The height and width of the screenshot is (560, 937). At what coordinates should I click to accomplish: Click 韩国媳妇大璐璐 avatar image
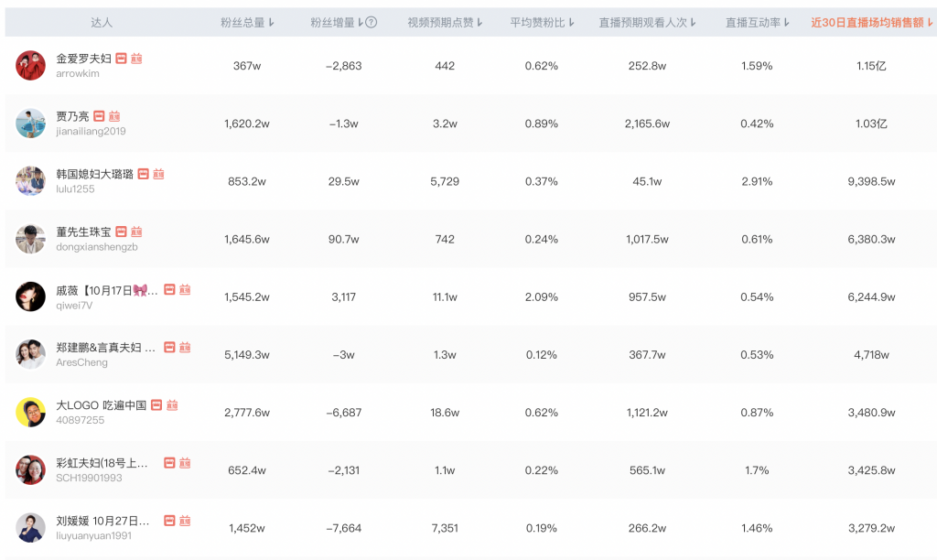[30, 180]
